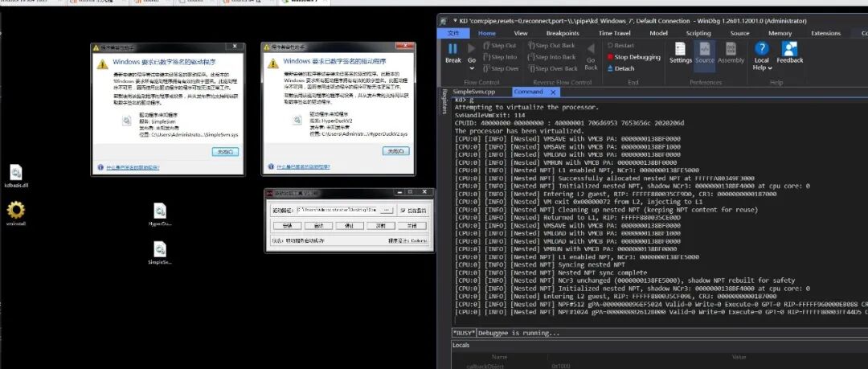Click 卸载 uninstall button in driver loader
Screen dimensions: 868x369
click(x=382, y=226)
